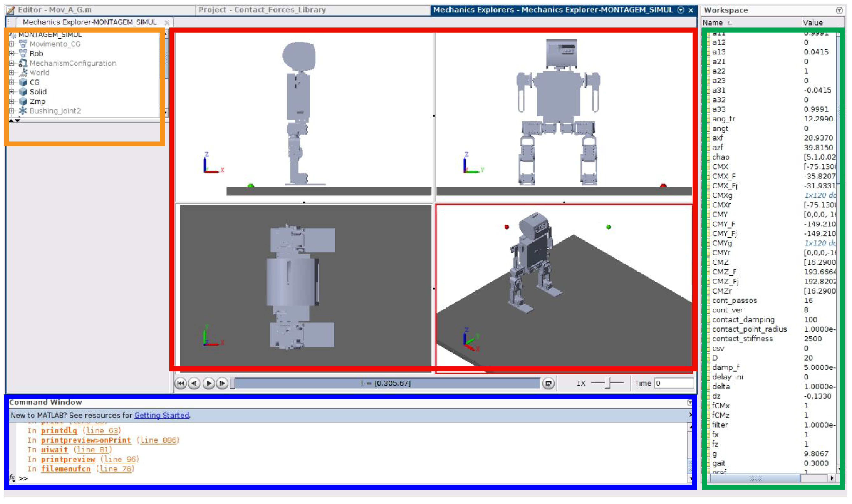Select the CG solid tree item
The height and width of the screenshot is (504, 852).
click(34, 82)
